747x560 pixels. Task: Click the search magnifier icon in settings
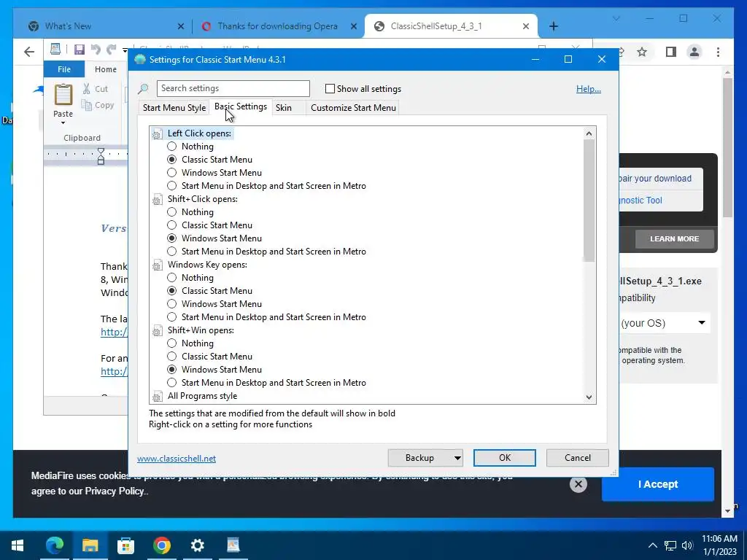pyautogui.click(x=143, y=88)
